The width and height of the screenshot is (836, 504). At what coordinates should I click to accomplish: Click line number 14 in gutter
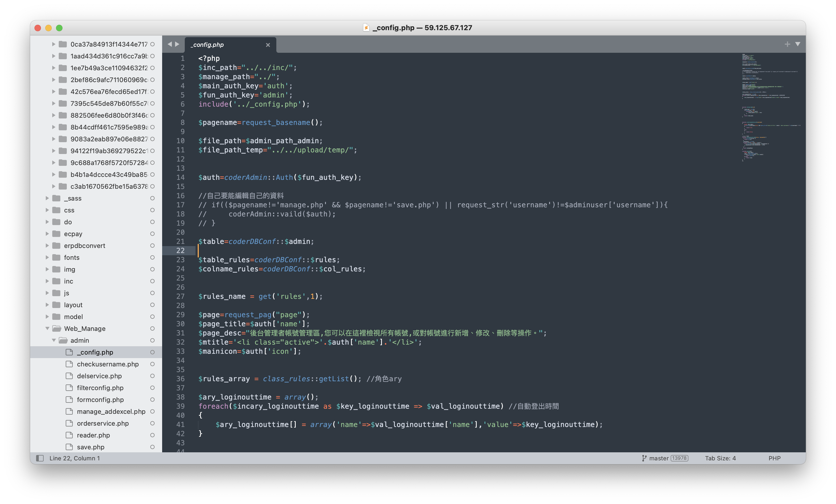tap(180, 177)
